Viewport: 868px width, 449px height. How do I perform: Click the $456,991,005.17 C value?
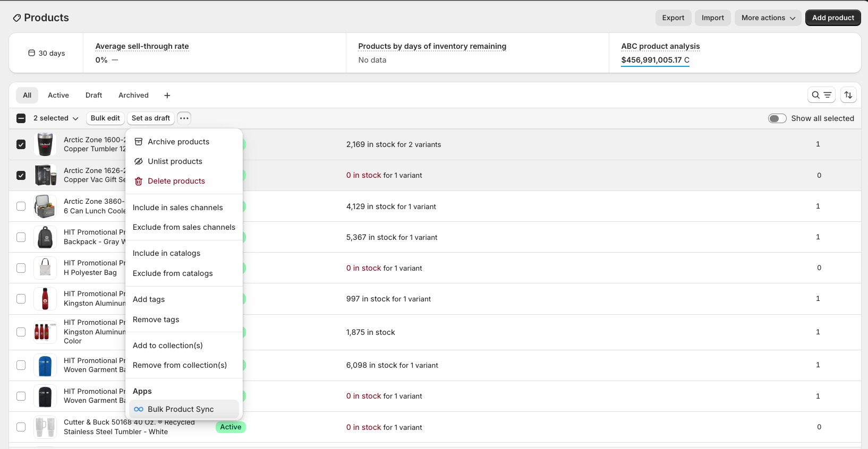point(655,60)
